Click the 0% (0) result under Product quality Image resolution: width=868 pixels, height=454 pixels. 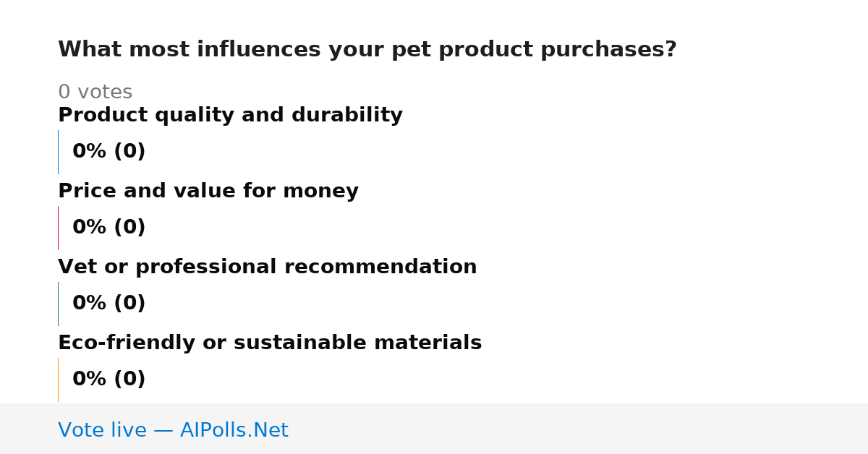(x=109, y=152)
